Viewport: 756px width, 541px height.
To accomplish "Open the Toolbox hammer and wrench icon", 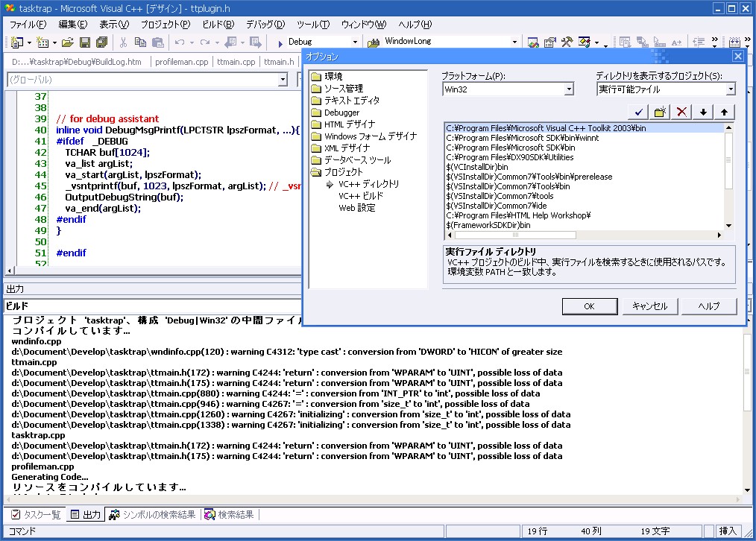I will [x=567, y=42].
